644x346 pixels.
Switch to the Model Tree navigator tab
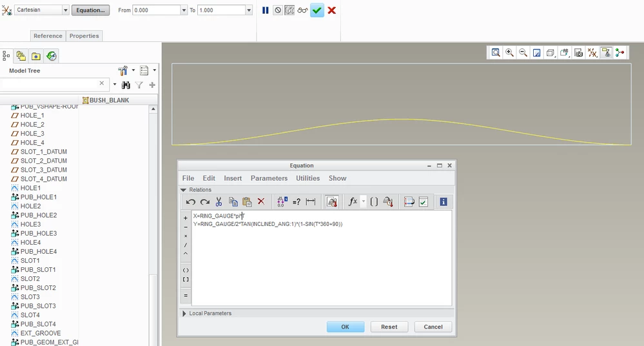click(x=6, y=56)
